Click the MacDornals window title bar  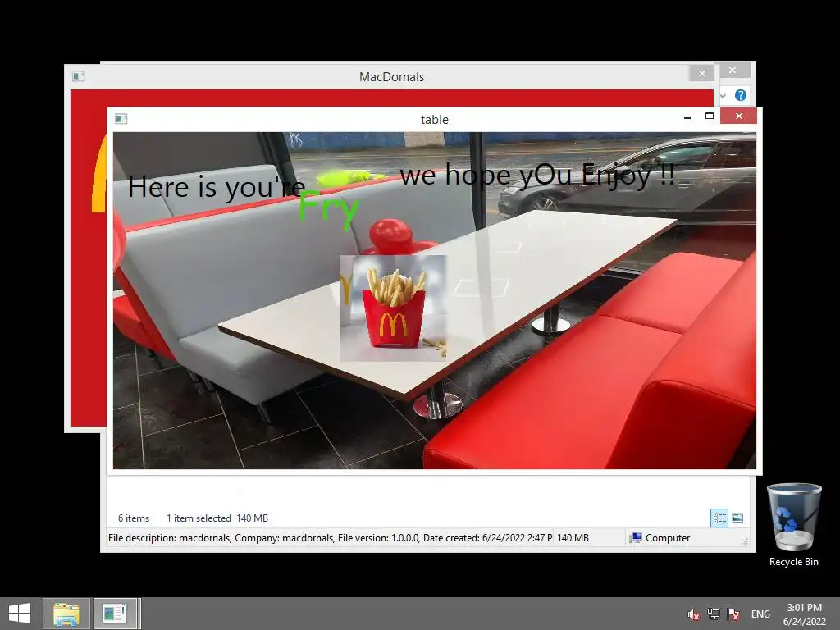click(x=391, y=76)
